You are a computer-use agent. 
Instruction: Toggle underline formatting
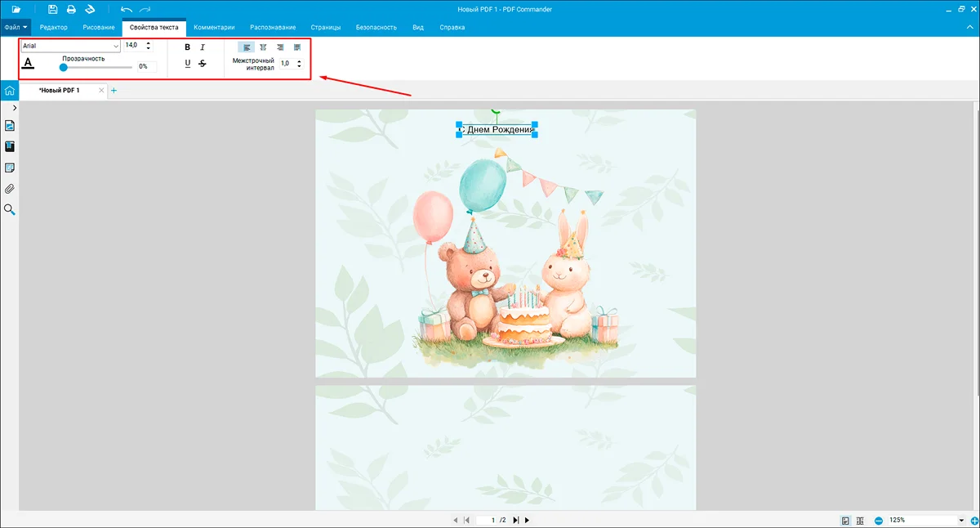(188, 64)
